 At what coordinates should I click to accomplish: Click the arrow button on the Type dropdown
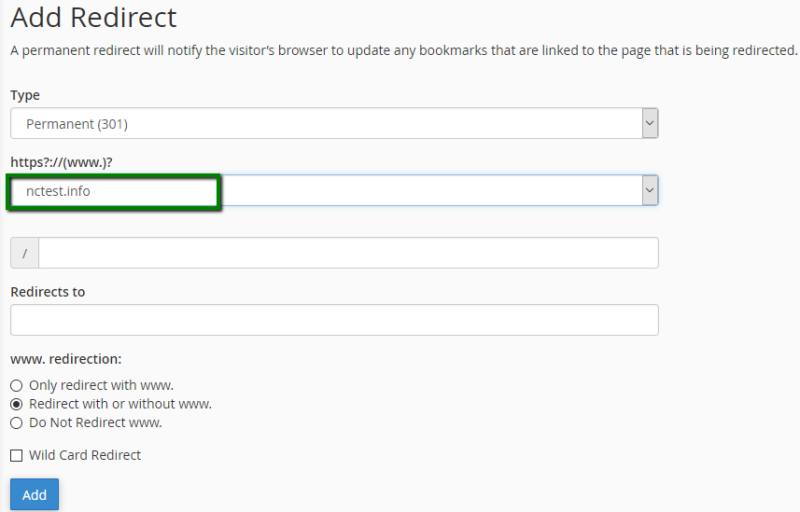pos(649,124)
